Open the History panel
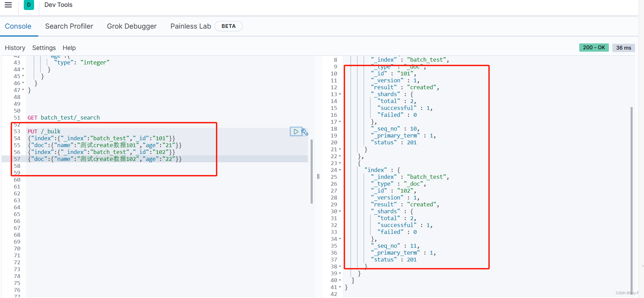The width and height of the screenshot is (644, 298). tap(15, 48)
